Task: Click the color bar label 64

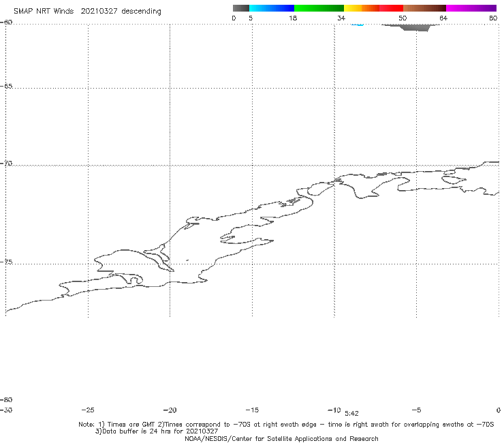Action: [443, 18]
